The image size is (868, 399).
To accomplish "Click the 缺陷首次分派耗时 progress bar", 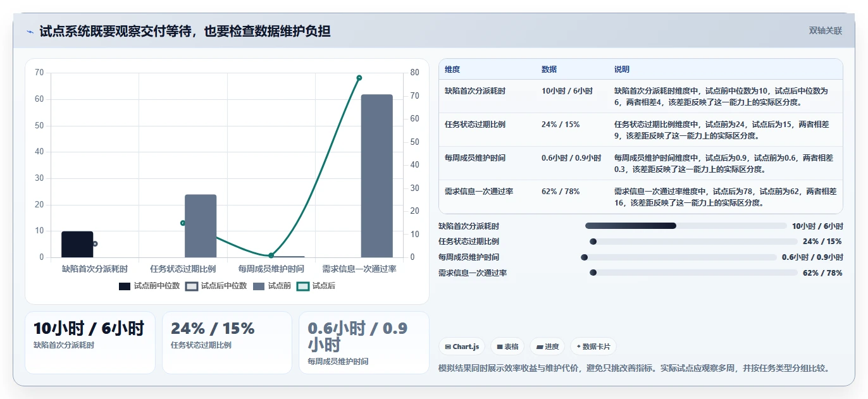I will click(x=685, y=226).
